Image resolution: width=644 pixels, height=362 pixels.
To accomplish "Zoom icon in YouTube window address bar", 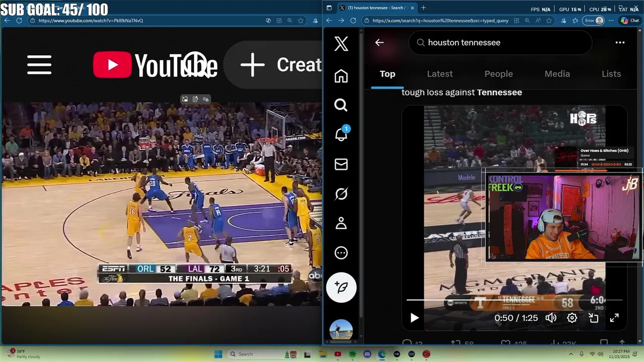I will [290, 21].
